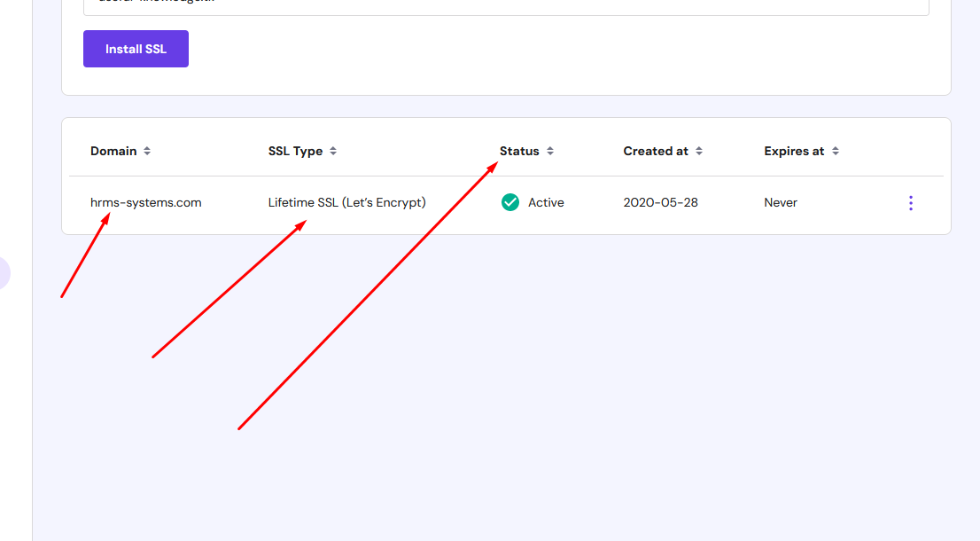The image size is (980, 541).
Task: Click the 2020-05-28 created date
Action: tap(661, 202)
